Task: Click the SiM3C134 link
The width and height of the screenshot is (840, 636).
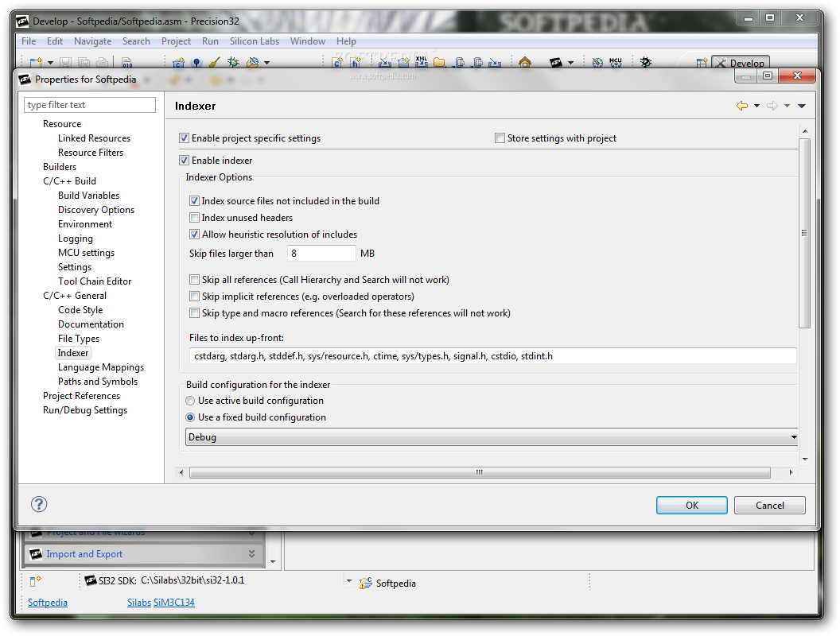Action: point(174,603)
